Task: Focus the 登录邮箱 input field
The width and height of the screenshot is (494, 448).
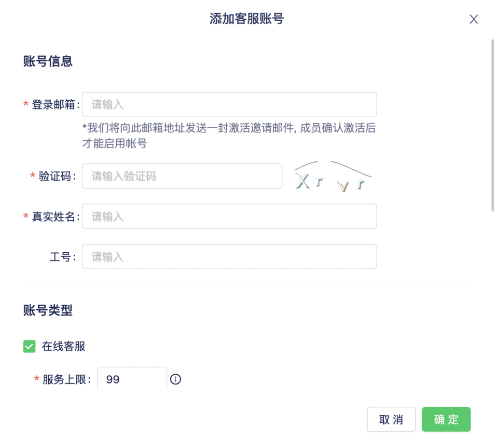Action: [x=229, y=105]
